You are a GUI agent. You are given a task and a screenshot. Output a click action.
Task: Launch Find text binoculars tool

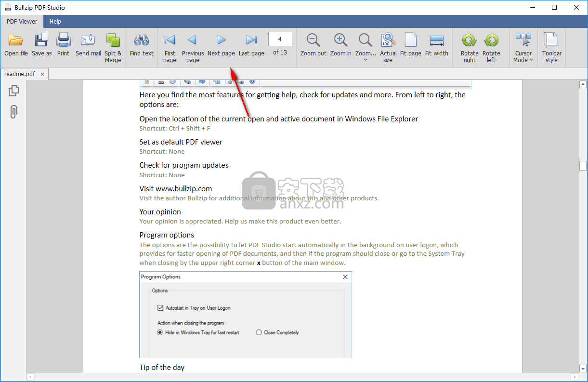pyautogui.click(x=142, y=40)
